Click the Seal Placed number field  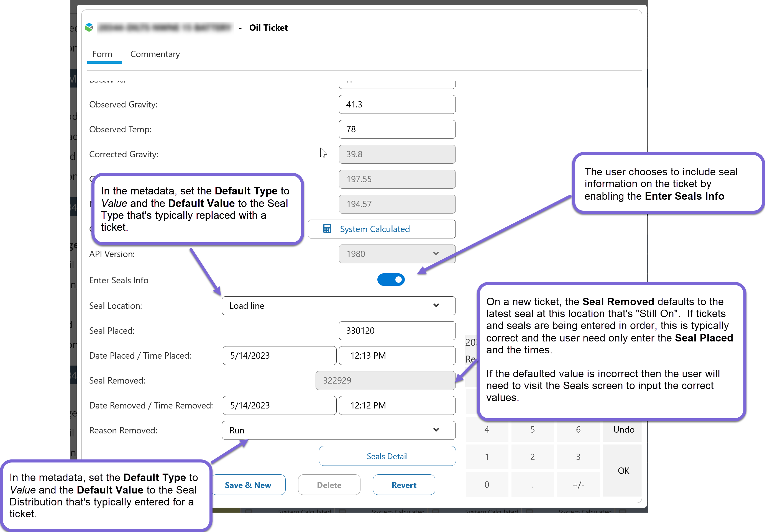(396, 330)
